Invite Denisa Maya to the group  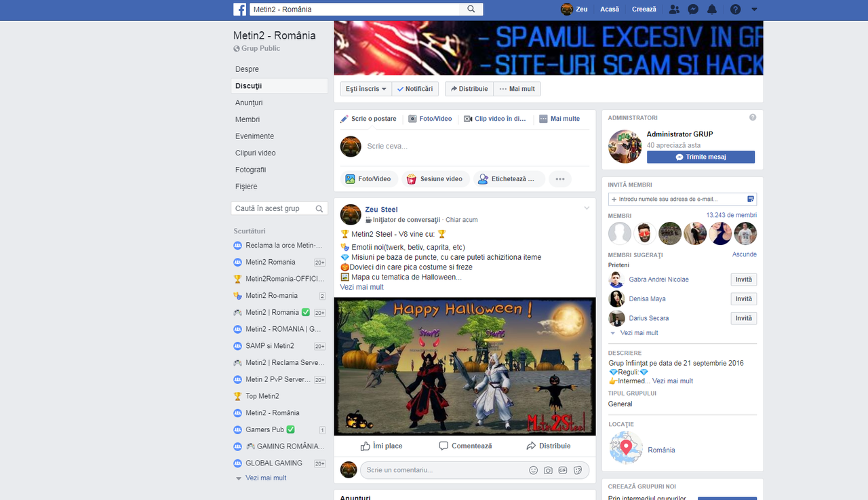click(x=743, y=299)
